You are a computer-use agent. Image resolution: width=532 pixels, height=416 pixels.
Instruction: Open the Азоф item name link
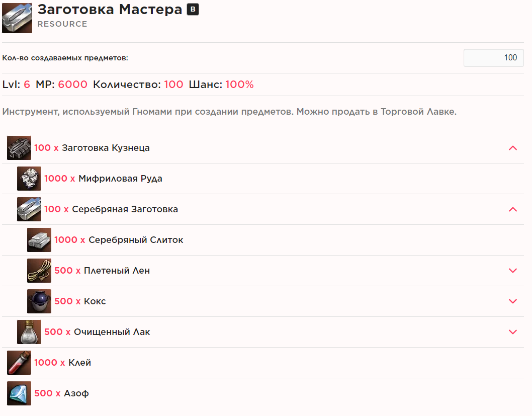76,393
